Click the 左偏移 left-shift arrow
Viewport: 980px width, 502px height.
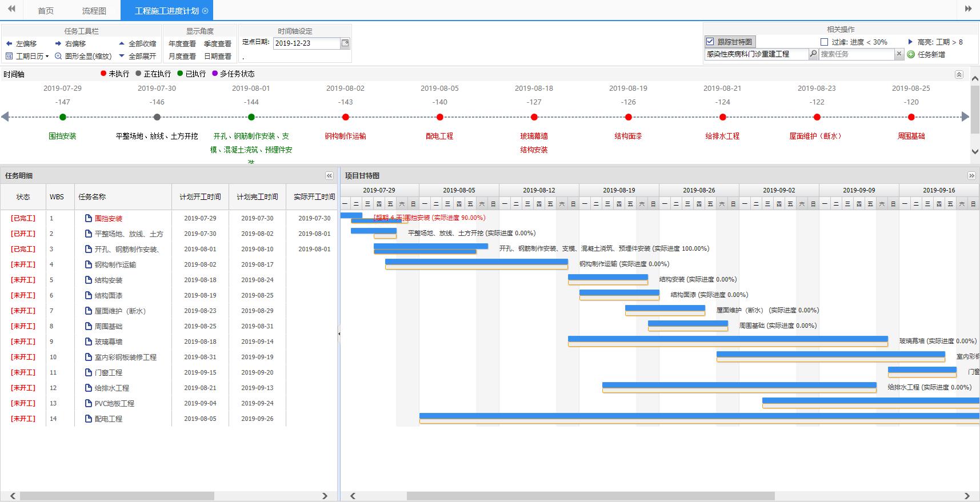click(9, 43)
